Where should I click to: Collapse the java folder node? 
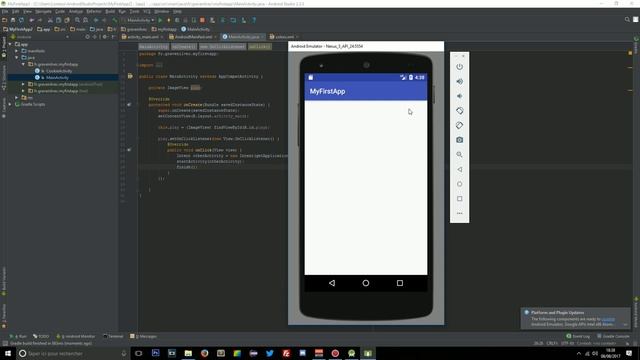point(17,58)
